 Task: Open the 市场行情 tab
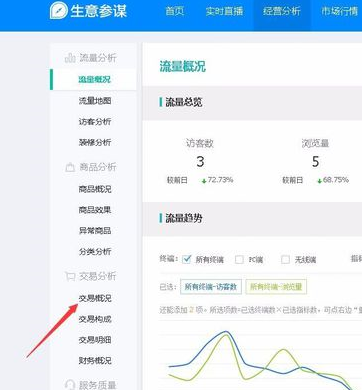339,11
